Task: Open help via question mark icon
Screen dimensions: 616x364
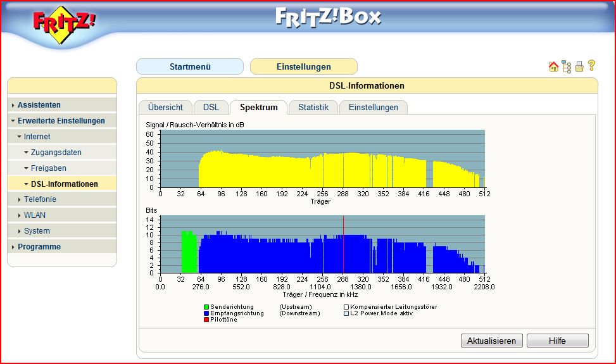Action: (x=591, y=66)
